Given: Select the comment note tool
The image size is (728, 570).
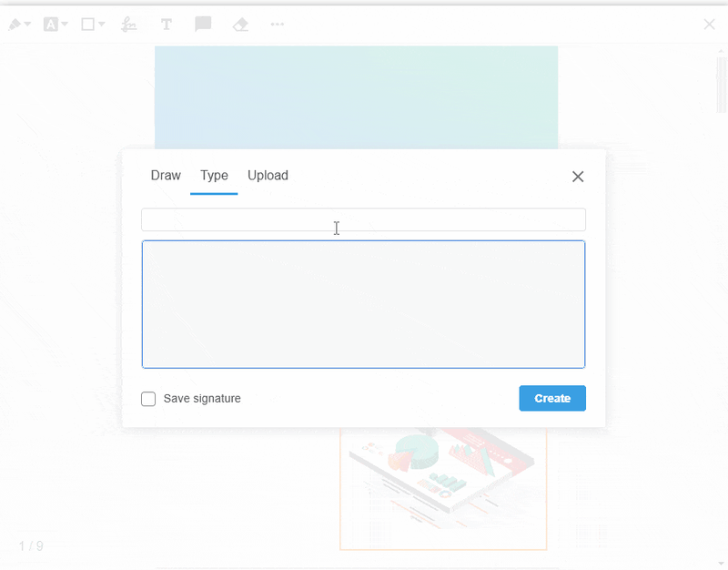Looking at the screenshot, I should click(x=203, y=25).
